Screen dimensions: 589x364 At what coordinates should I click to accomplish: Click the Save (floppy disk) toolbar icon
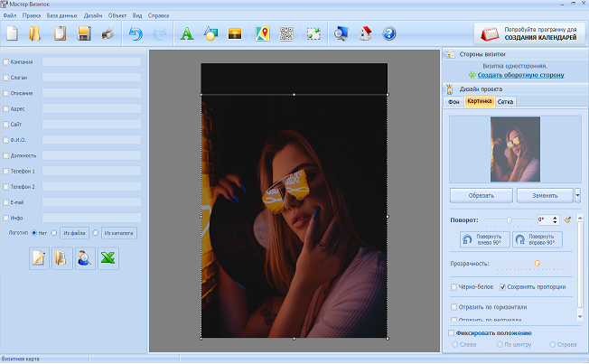point(84,34)
